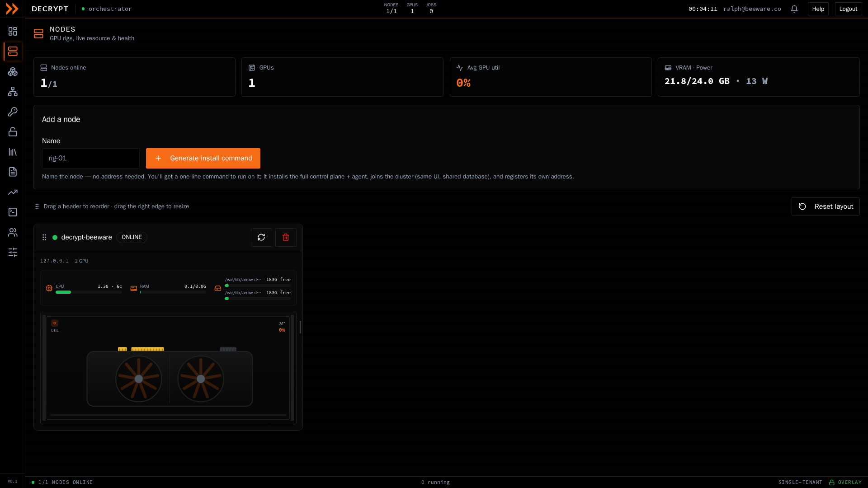The width and height of the screenshot is (868, 488).
Task: Click the NODES 1/1 counter in top bar
Action: point(391,9)
